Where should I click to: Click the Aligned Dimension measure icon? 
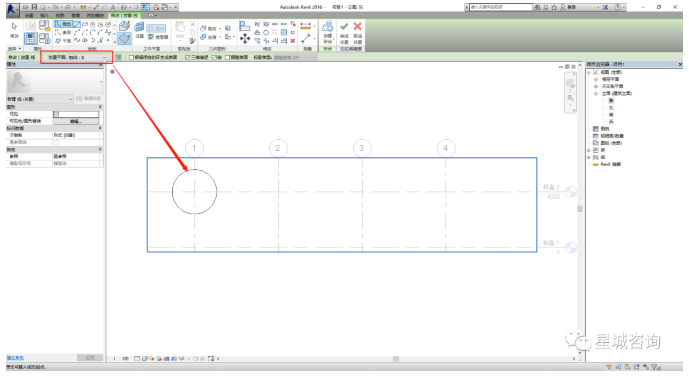(x=306, y=39)
